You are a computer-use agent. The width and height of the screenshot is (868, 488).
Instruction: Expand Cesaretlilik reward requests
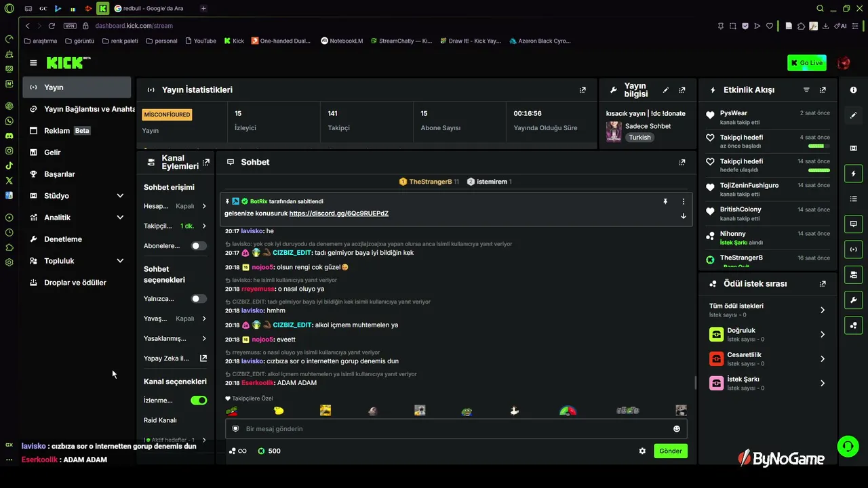tap(768, 359)
